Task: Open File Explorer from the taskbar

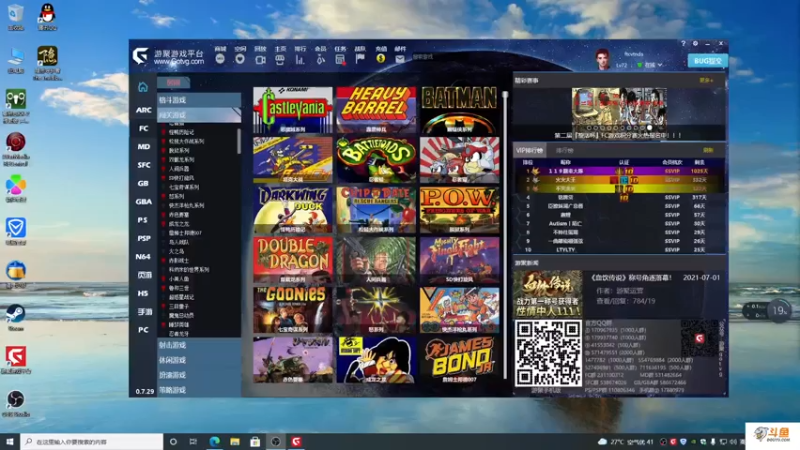Action: [235, 441]
